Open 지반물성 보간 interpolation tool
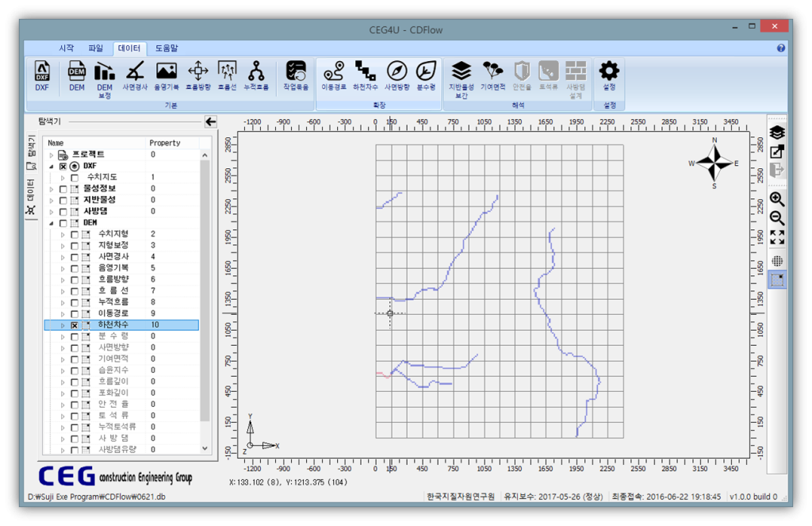 point(462,79)
